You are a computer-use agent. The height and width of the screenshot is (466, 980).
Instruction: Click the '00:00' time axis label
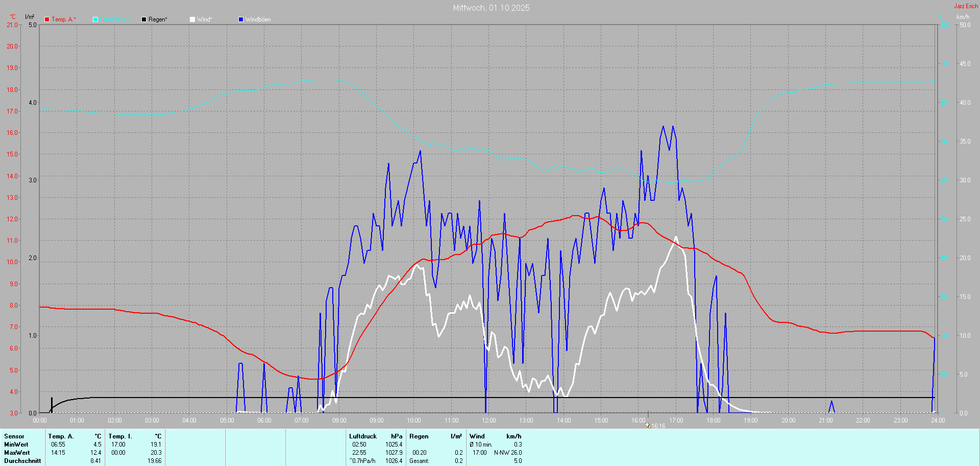tap(40, 421)
